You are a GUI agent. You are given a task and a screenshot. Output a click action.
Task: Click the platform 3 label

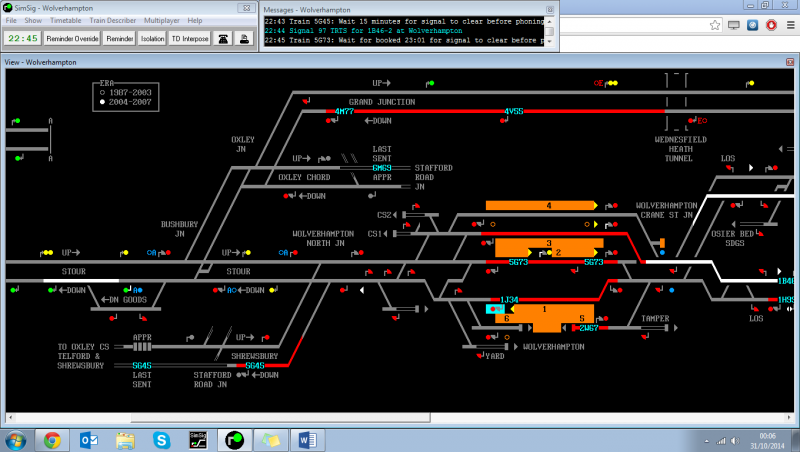pyautogui.click(x=549, y=243)
